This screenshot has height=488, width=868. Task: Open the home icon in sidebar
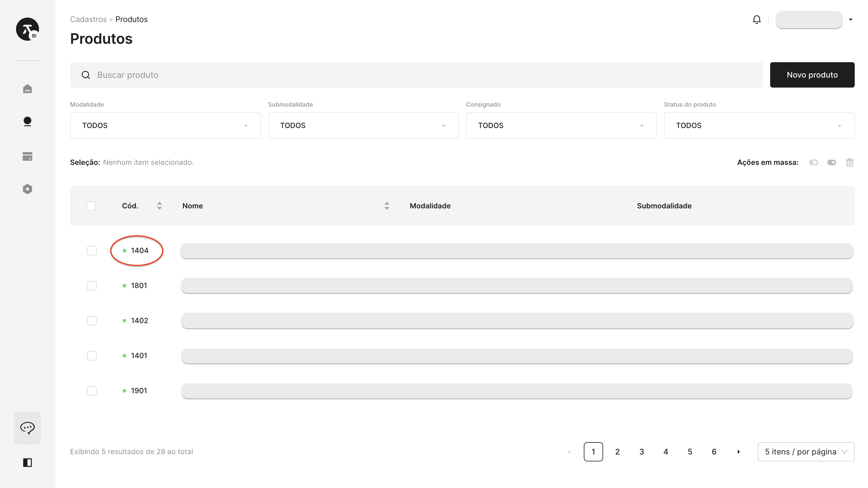pos(27,89)
